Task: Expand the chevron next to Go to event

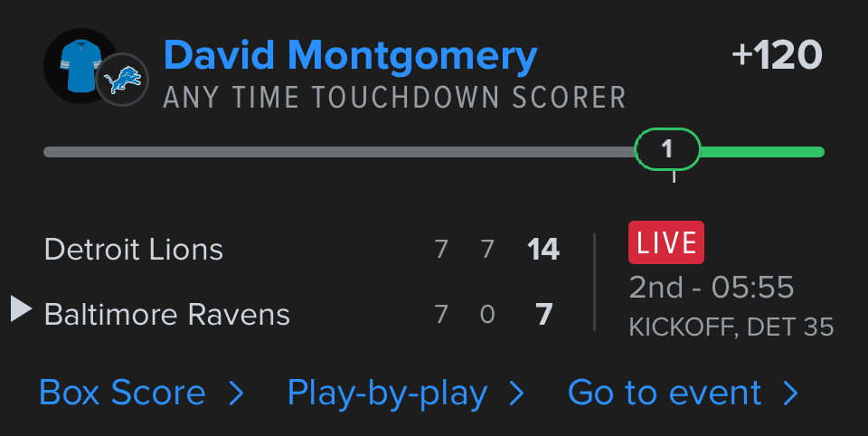Action: click(791, 393)
